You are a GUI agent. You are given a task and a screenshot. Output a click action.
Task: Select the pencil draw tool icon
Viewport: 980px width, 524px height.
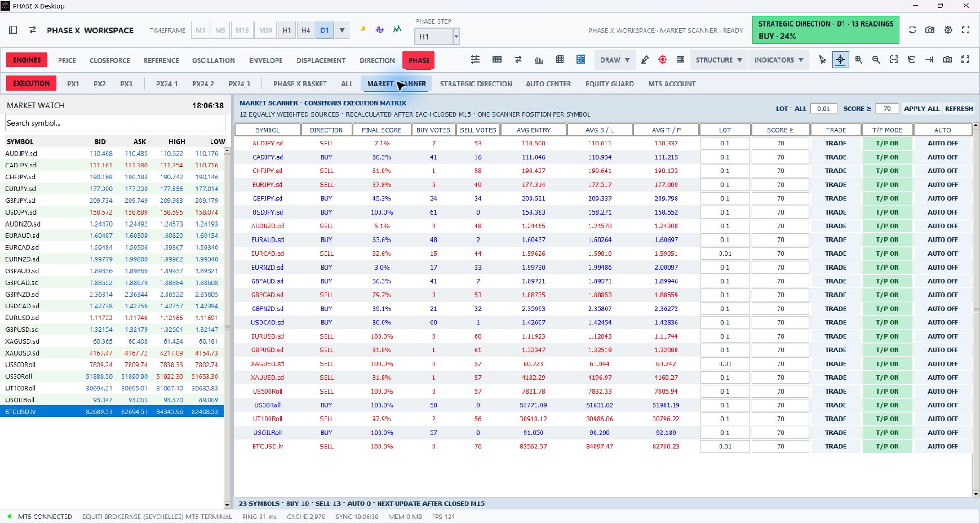[x=645, y=60]
